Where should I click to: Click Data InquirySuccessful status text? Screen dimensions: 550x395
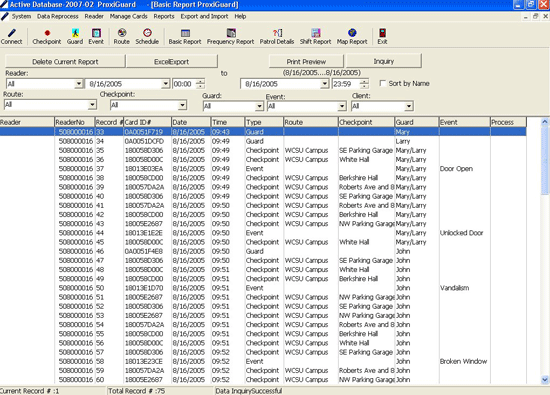pyautogui.click(x=248, y=391)
